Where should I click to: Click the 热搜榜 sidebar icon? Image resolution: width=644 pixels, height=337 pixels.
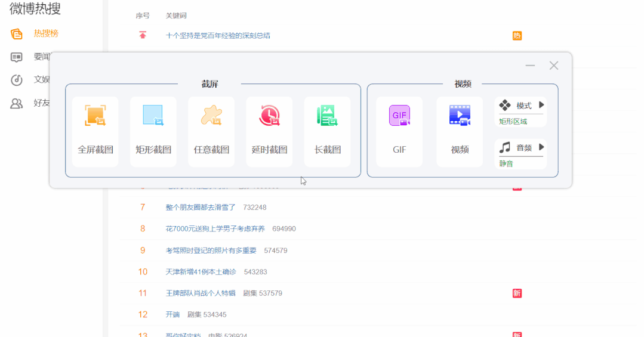coord(17,33)
